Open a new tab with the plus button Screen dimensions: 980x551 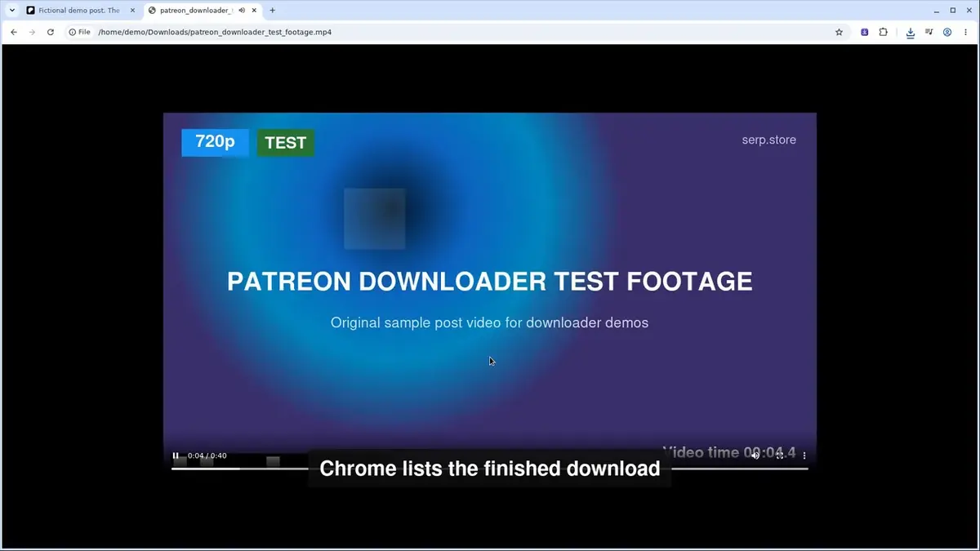(x=272, y=11)
